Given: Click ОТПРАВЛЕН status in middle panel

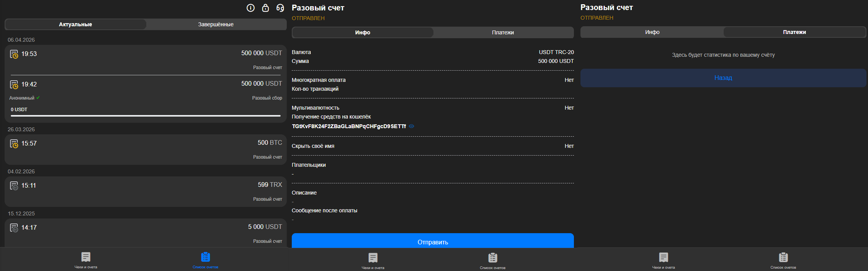Looking at the screenshot, I should [308, 18].
